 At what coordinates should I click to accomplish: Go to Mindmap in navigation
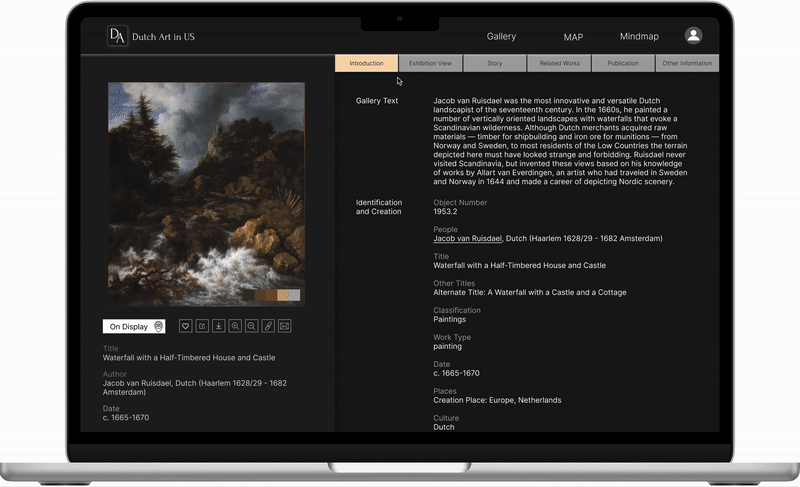[639, 36]
